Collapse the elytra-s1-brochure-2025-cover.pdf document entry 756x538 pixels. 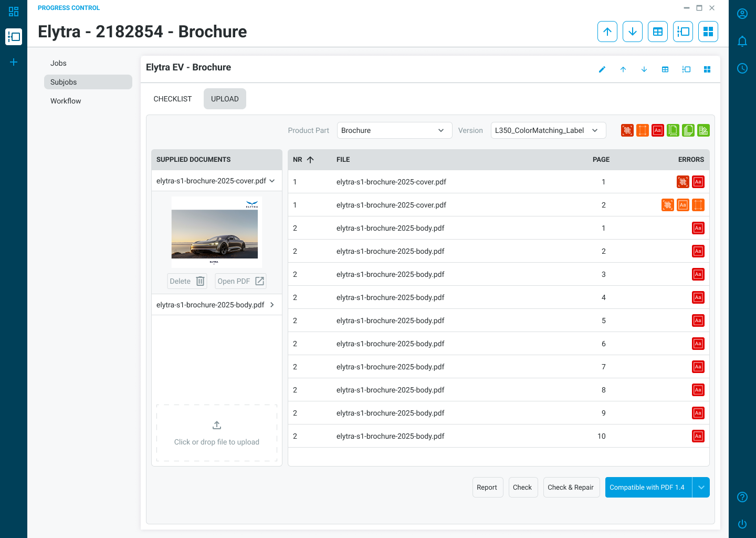pyautogui.click(x=216, y=181)
